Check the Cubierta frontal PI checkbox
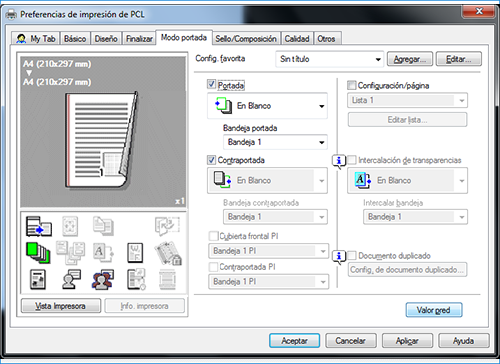 213,236
